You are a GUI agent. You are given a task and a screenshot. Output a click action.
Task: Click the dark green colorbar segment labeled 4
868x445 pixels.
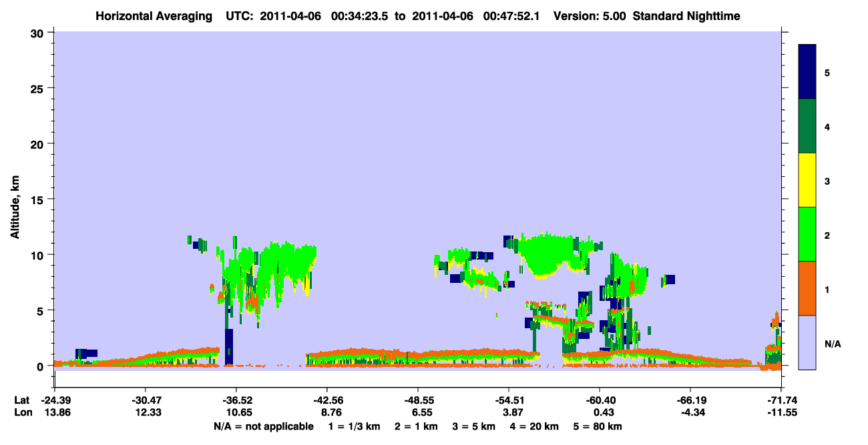[807, 126]
